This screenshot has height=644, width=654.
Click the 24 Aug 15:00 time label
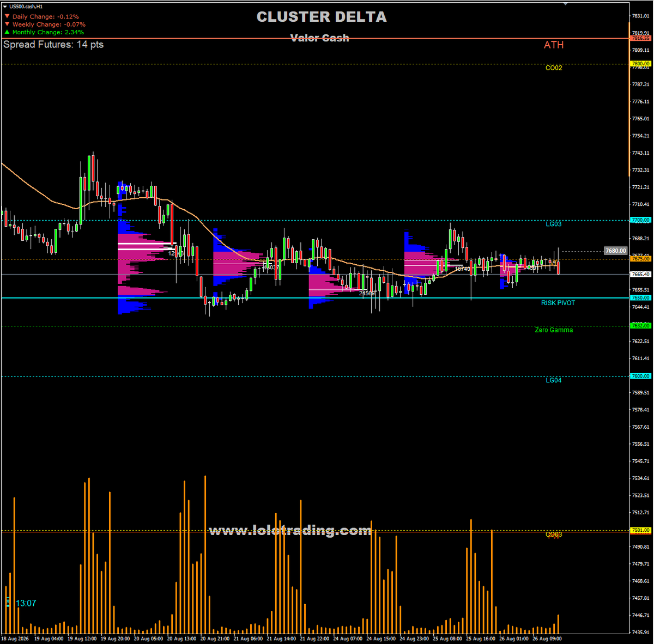tap(381, 639)
